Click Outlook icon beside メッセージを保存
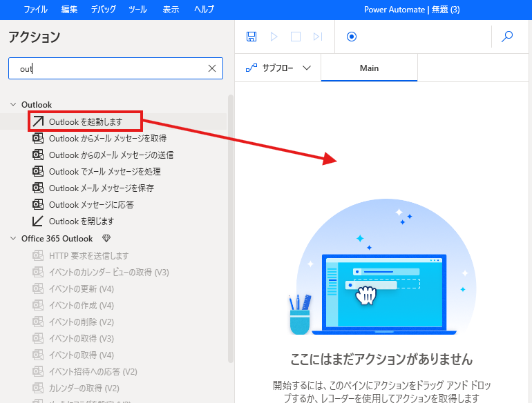The width and height of the screenshot is (532, 403). pos(38,188)
